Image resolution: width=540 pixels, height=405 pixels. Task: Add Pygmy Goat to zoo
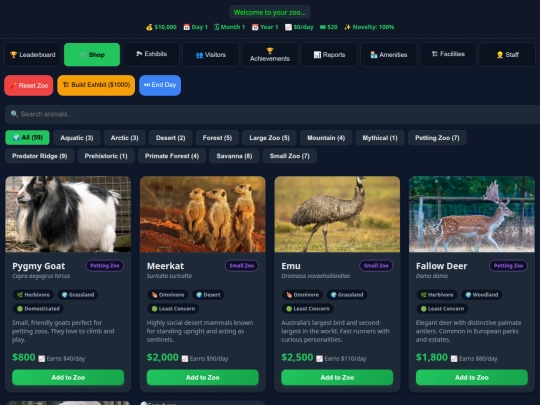[x=68, y=377]
